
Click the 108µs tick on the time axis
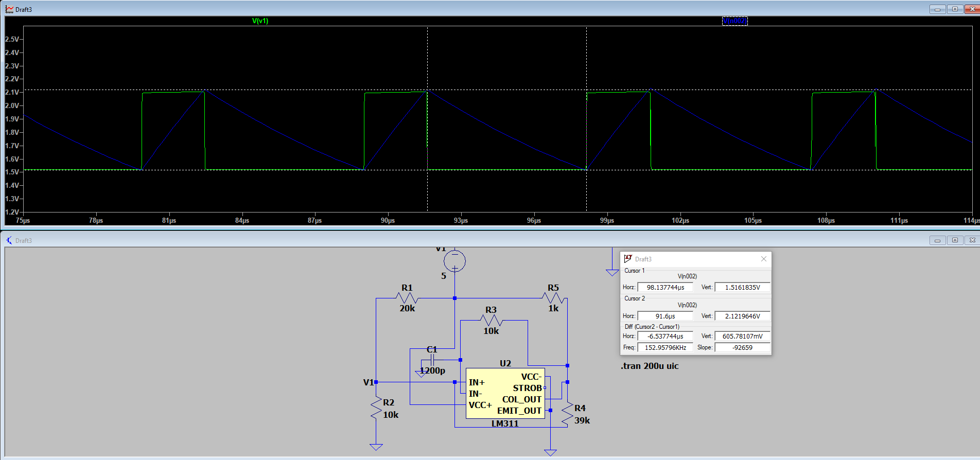tap(826, 220)
